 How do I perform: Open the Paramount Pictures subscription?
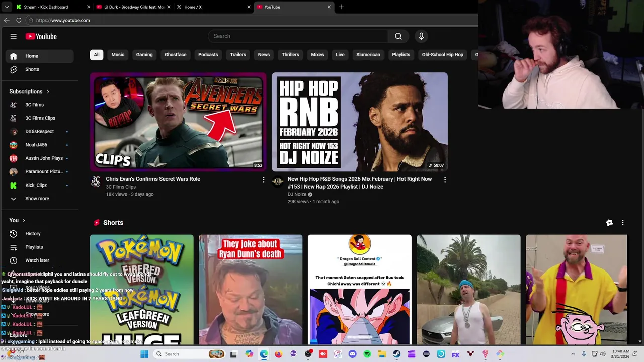[x=39, y=171]
